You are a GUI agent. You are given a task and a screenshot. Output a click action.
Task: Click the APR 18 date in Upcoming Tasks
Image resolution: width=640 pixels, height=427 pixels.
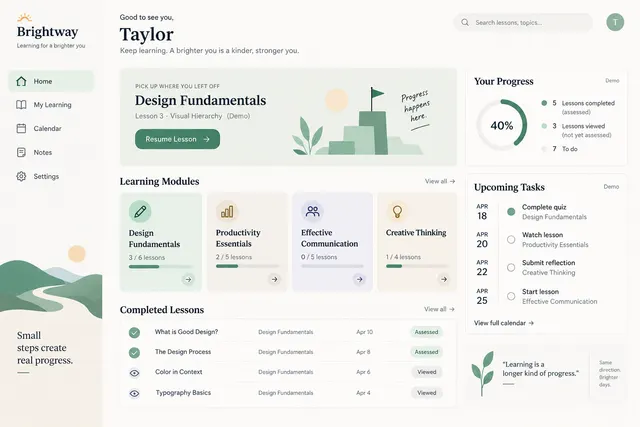point(482,212)
